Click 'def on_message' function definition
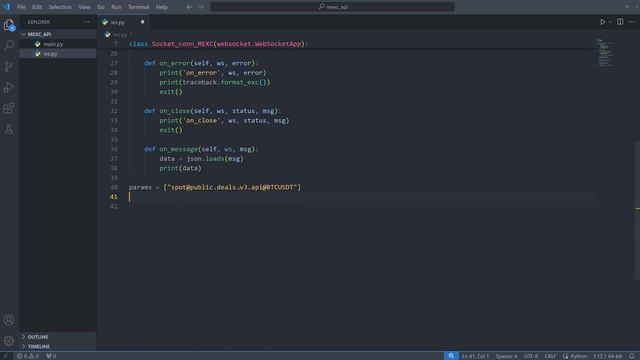Viewport: 640px width, 360px height. (201, 149)
